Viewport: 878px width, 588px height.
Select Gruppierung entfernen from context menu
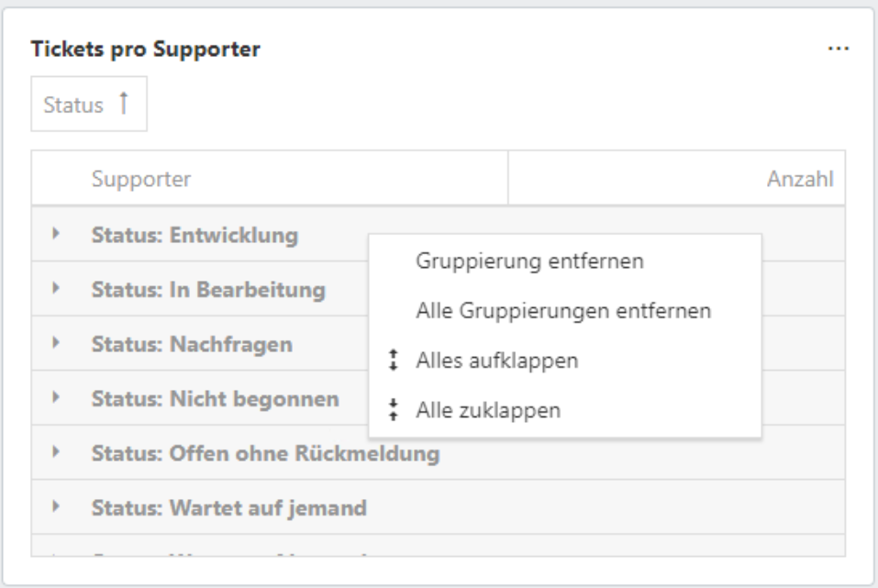click(x=529, y=261)
